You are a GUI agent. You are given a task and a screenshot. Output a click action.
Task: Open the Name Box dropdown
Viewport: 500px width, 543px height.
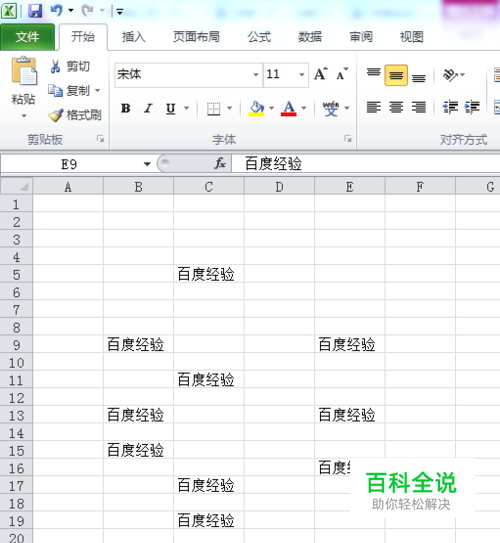point(147,164)
